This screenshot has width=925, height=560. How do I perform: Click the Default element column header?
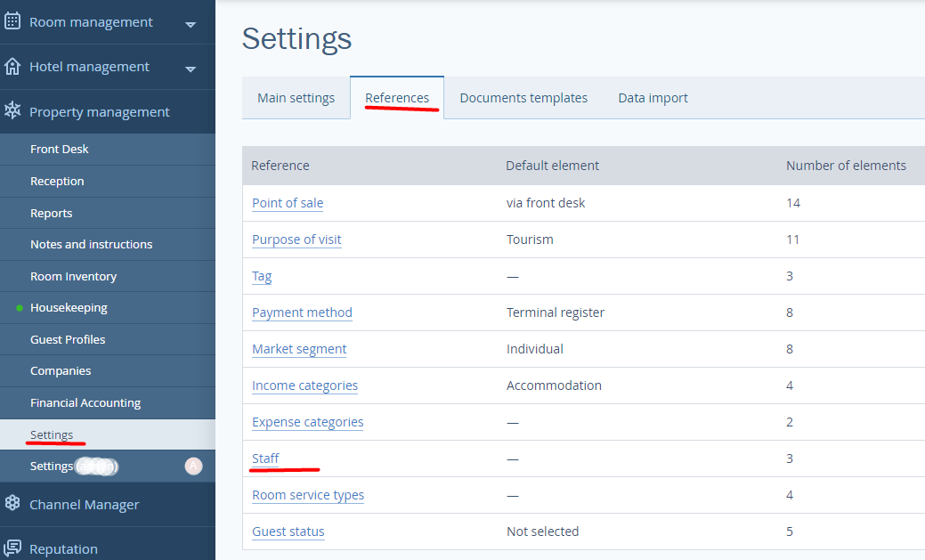tap(552, 166)
